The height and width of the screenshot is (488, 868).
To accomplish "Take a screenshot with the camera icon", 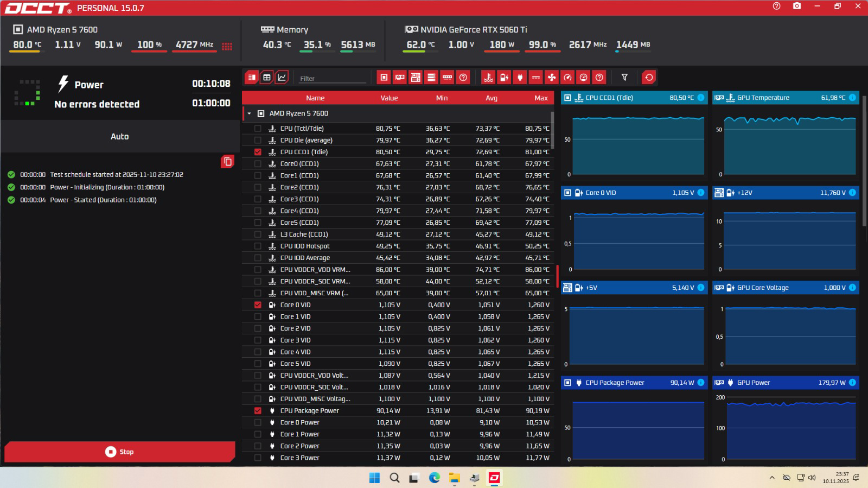I will coord(796,7).
